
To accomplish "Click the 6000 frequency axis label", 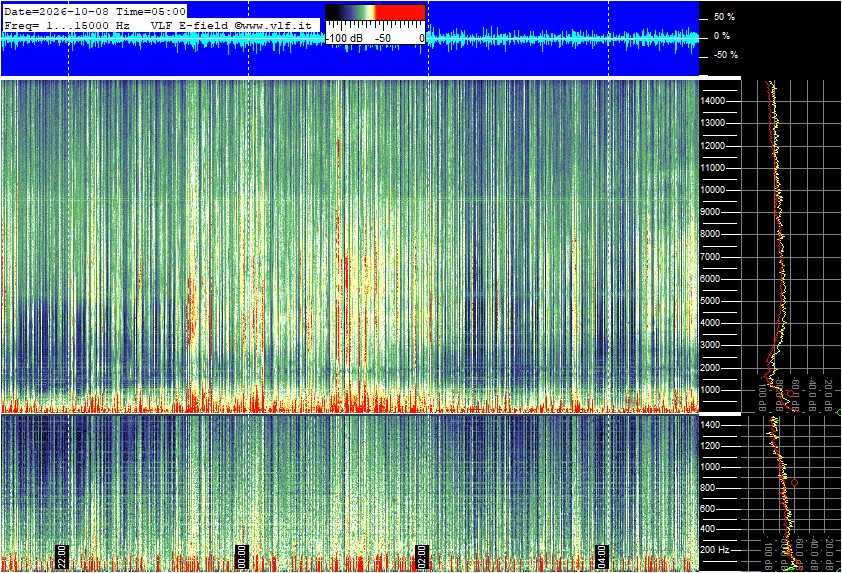I will point(710,279).
